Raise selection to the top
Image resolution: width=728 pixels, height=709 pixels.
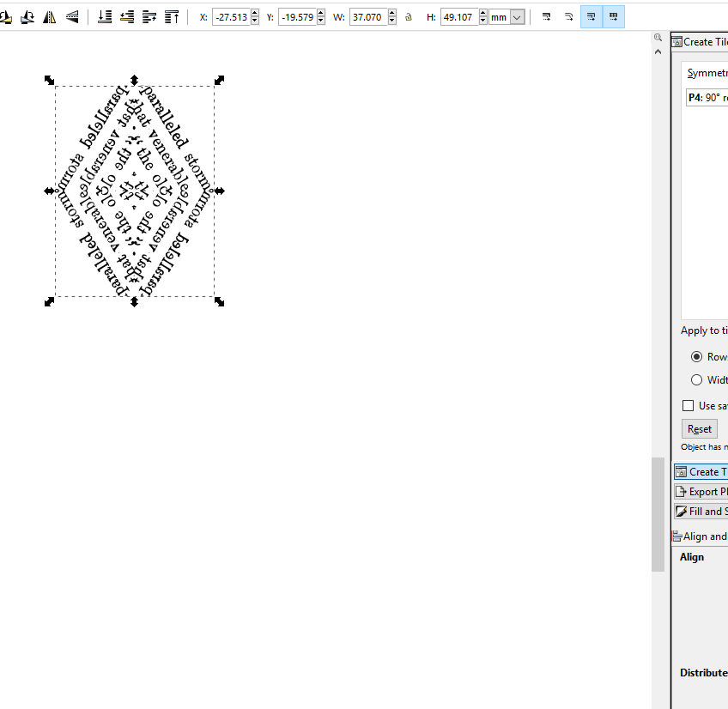click(172, 15)
